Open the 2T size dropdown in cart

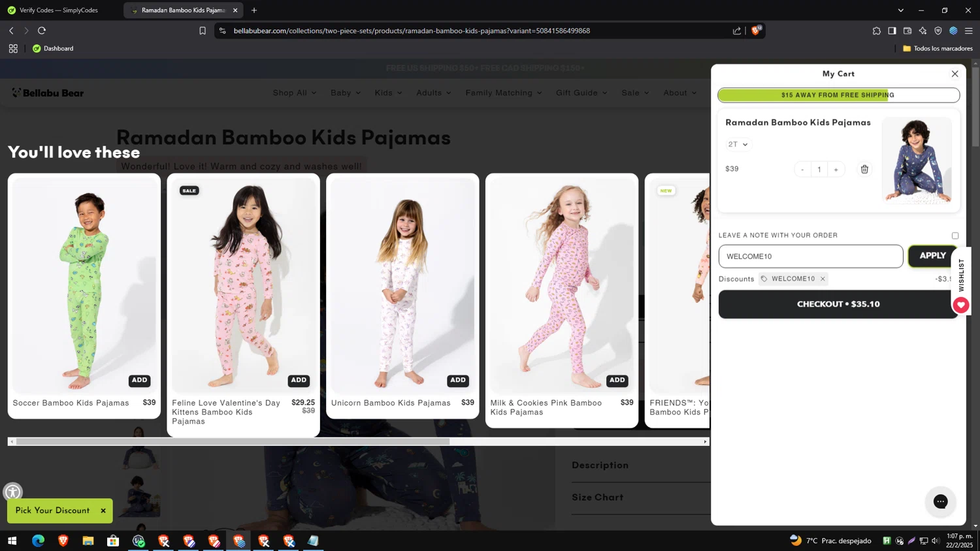738,144
